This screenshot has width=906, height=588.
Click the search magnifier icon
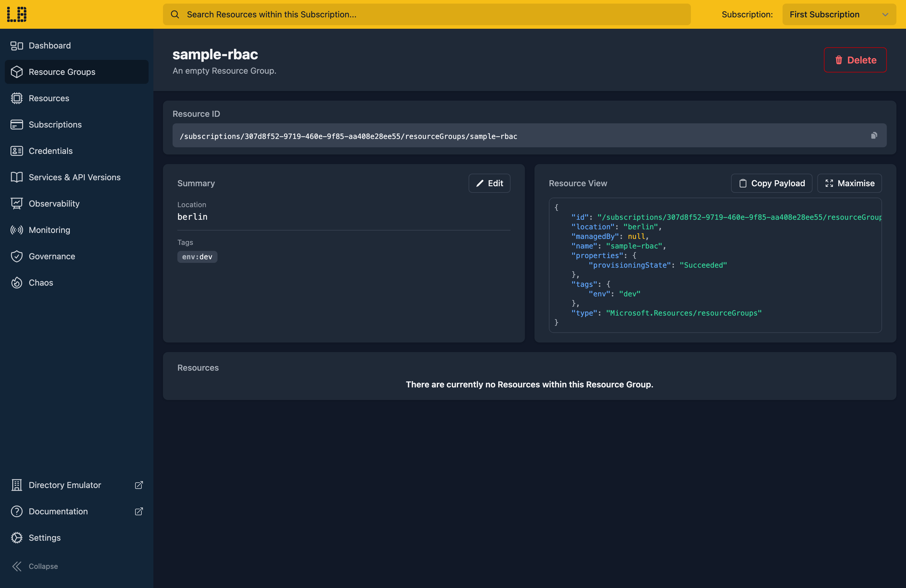tap(175, 14)
